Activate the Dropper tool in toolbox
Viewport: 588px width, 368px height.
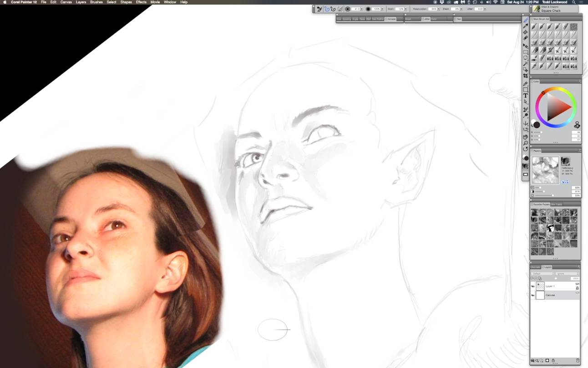point(526,26)
